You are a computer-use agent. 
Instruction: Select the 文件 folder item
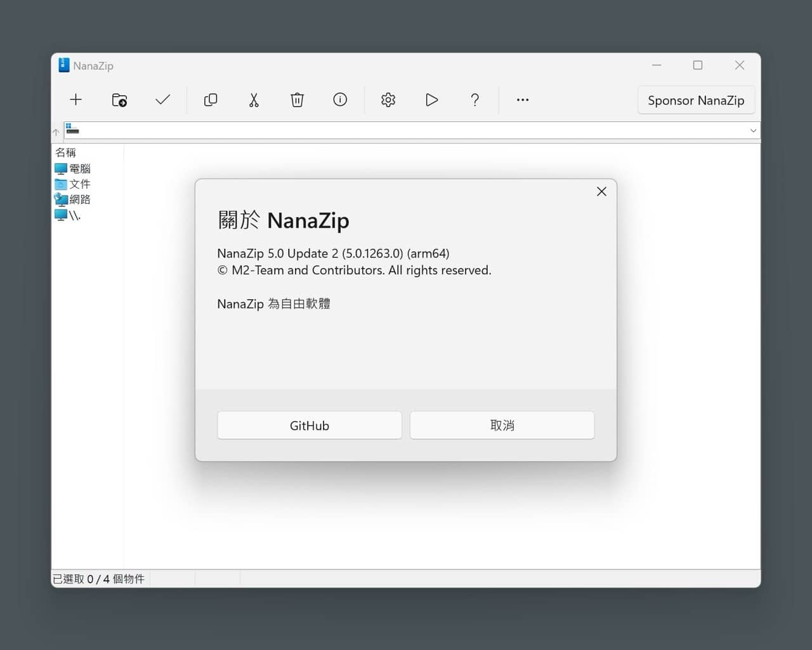(72, 184)
